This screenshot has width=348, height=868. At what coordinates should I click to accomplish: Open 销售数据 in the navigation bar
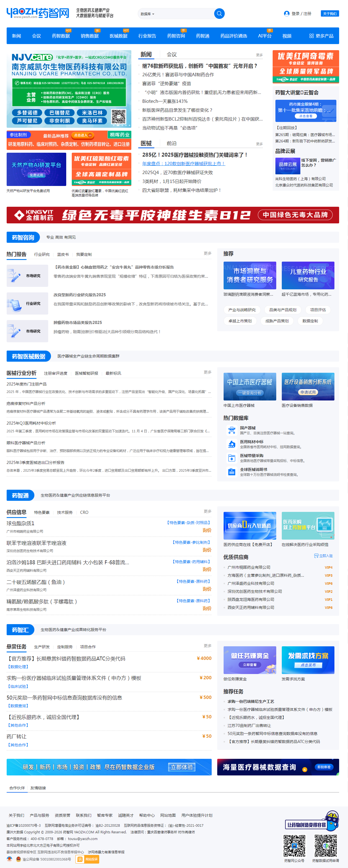(x=89, y=36)
